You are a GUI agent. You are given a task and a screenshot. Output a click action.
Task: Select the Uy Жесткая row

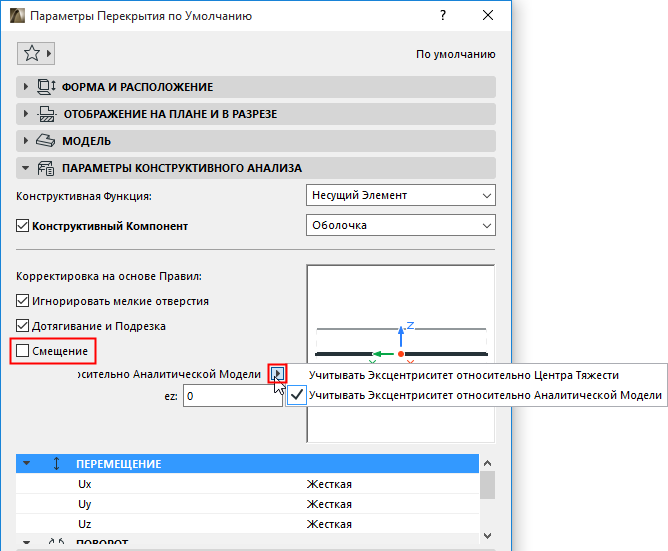[x=247, y=504]
